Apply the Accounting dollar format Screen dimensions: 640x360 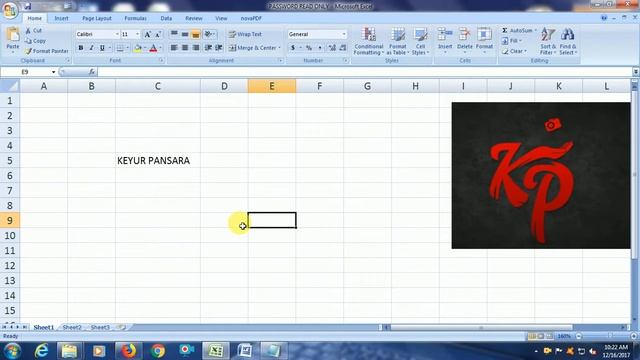(x=293, y=48)
